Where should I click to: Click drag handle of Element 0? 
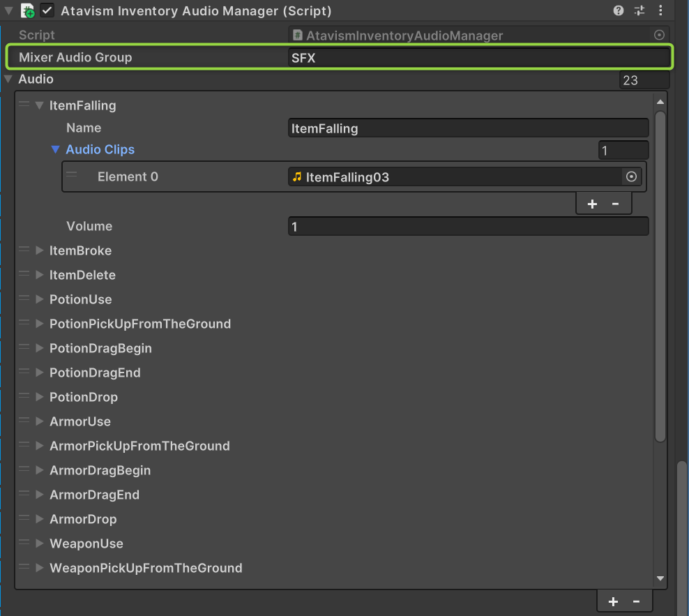click(72, 175)
